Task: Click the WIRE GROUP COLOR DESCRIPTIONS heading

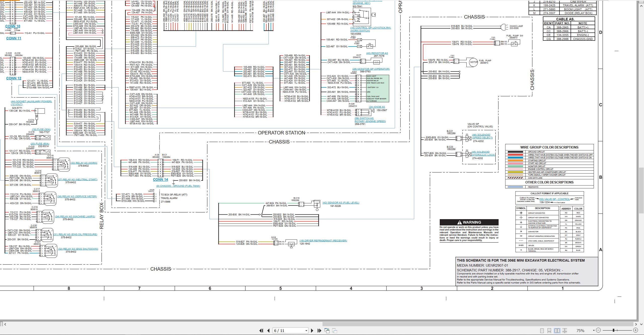Action: 549,148
